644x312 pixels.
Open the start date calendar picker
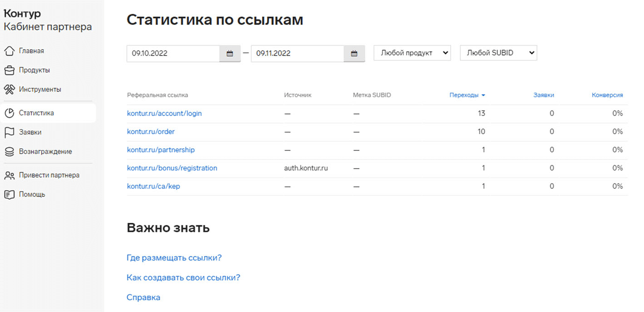click(x=230, y=53)
